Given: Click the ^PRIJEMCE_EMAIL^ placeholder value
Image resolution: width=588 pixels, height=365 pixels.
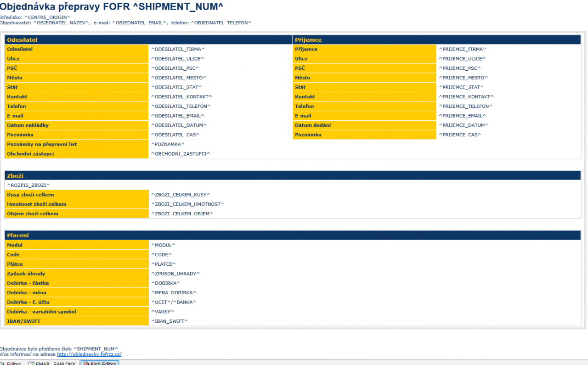Looking at the screenshot, I should pyautogui.click(x=462, y=116).
